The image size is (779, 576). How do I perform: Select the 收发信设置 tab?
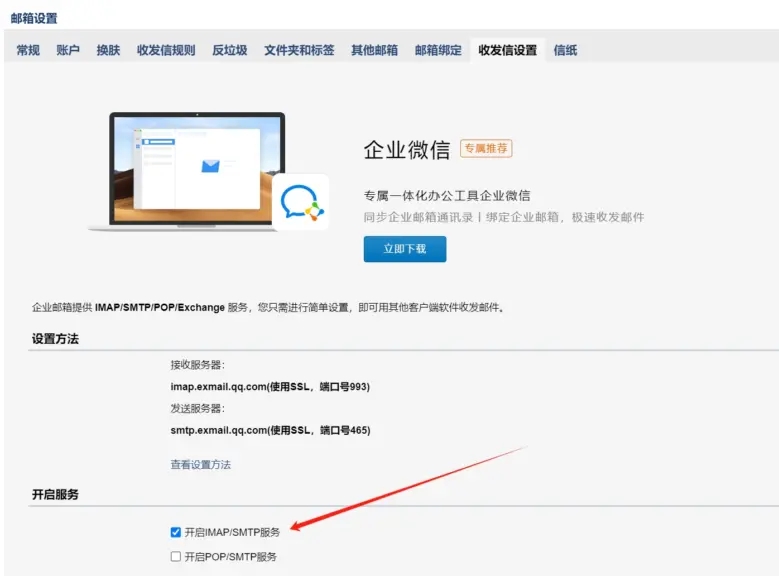(508, 50)
